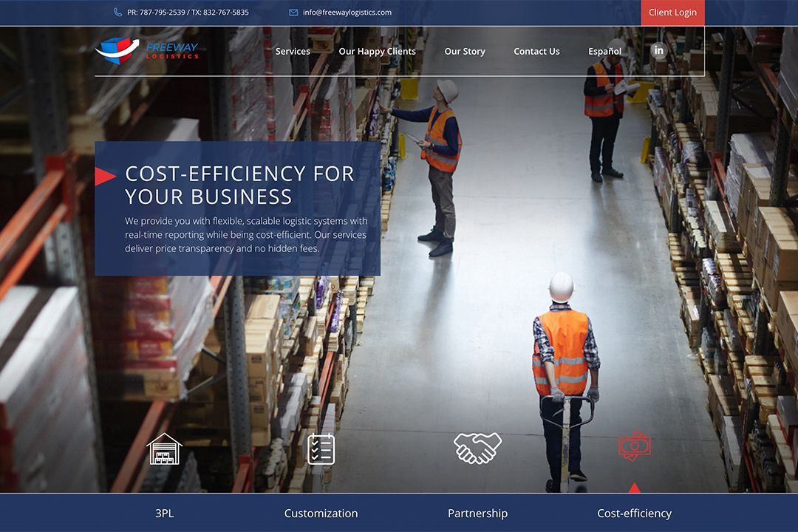
Task: Click the handshake icon above Partnership
Action: (477, 447)
